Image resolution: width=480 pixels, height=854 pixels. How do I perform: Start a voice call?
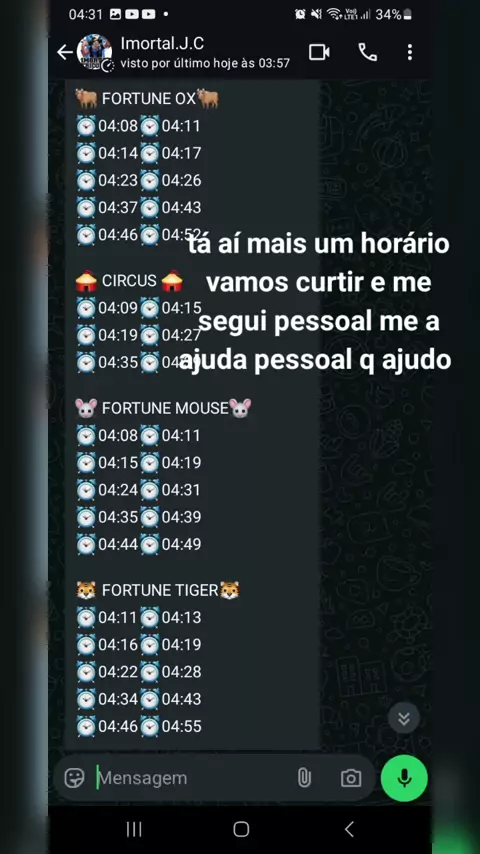pos(368,52)
